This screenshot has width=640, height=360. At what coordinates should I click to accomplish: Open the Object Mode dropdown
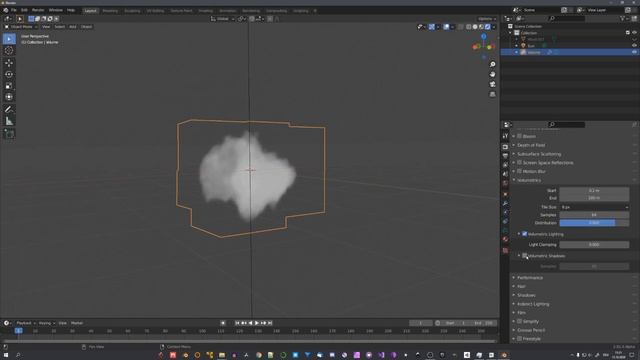tap(21, 27)
